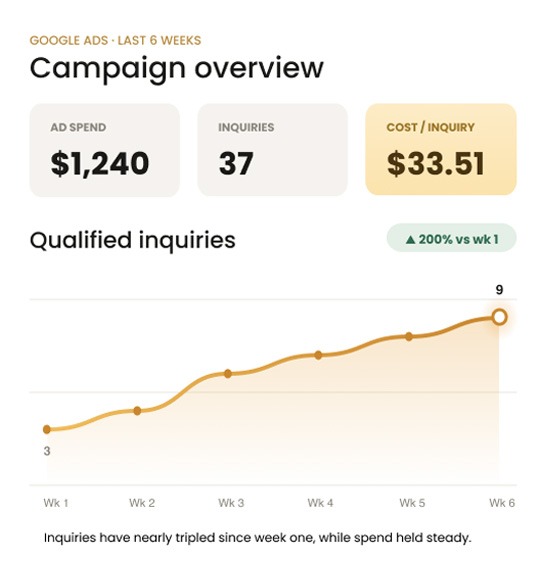Image resolution: width=545 pixels, height=572 pixels.
Task: Open the Inquiries 37 stat card
Action: 272,150
